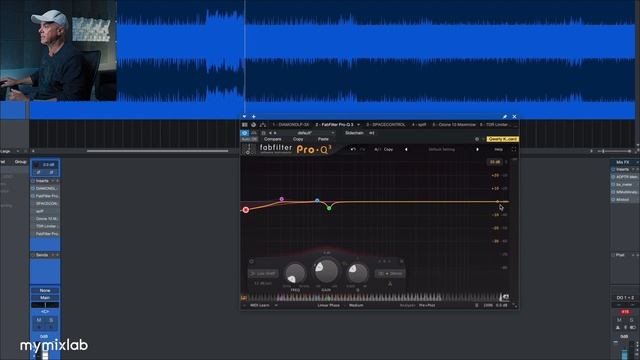Select the blue EQ band node
The width and height of the screenshot is (640, 360).
[x=317, y=200]
